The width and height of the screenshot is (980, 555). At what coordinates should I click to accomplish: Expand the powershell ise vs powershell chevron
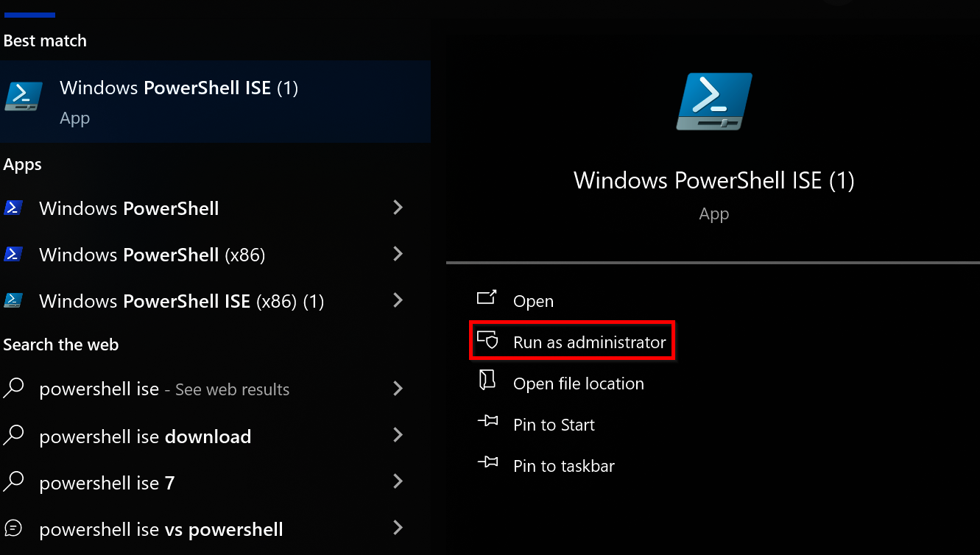click(x=398, y=529)
